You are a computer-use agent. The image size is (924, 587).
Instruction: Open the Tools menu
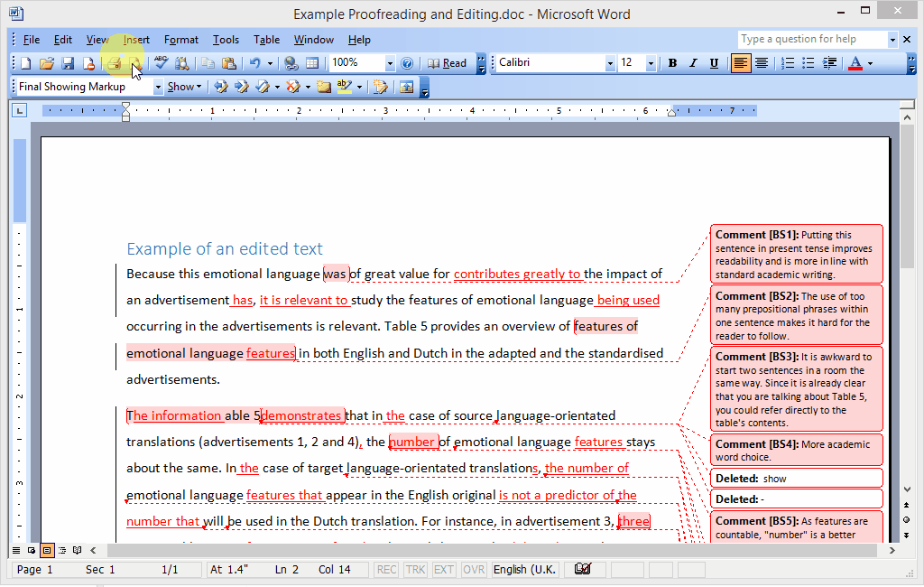(226, 40)
